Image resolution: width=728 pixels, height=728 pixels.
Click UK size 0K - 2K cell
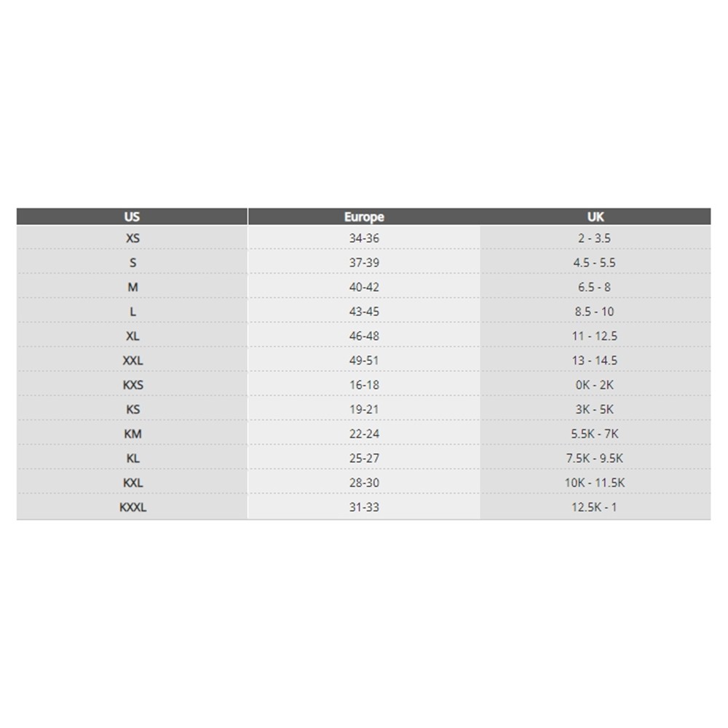(x=595, y=385)
